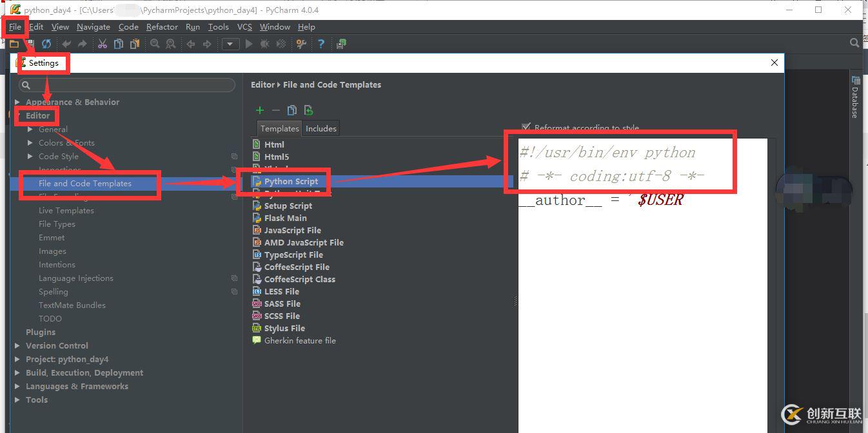Viewport: 868px width, 433px height.
Task: Click the Forward navigation arrow
Action: click(x=207, y=44)
